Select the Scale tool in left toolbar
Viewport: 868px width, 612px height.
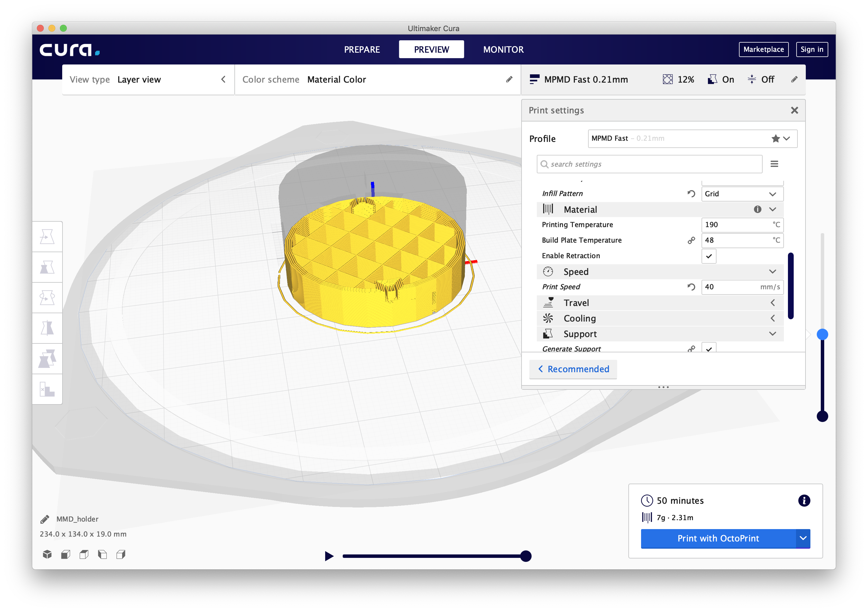point(47,267)
